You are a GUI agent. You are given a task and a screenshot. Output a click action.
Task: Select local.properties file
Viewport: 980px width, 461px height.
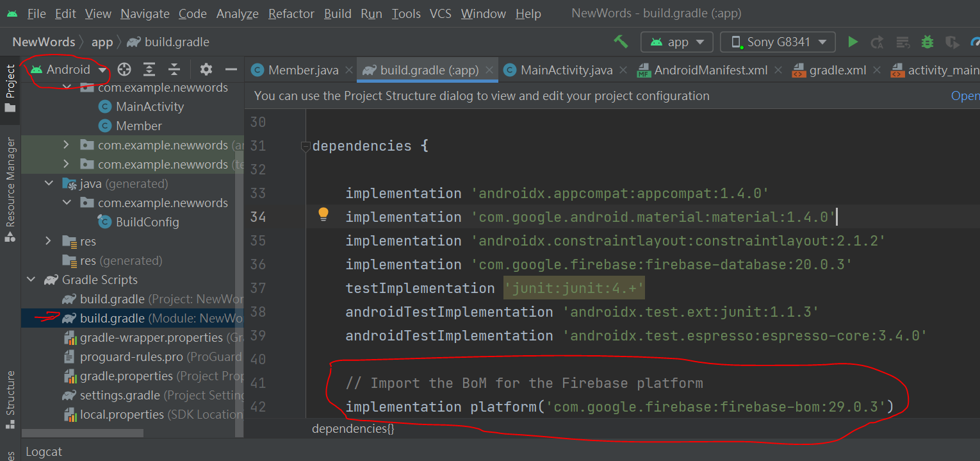152,414
